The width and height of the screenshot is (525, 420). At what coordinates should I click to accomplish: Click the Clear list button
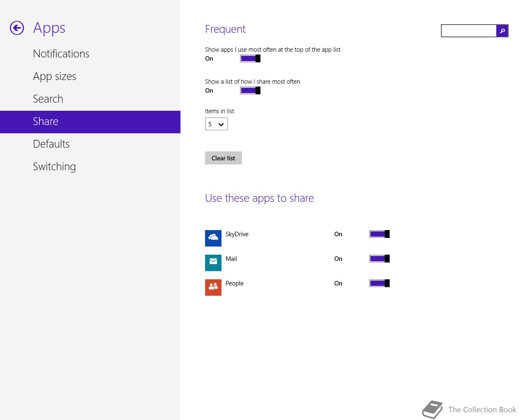(224, 158)
